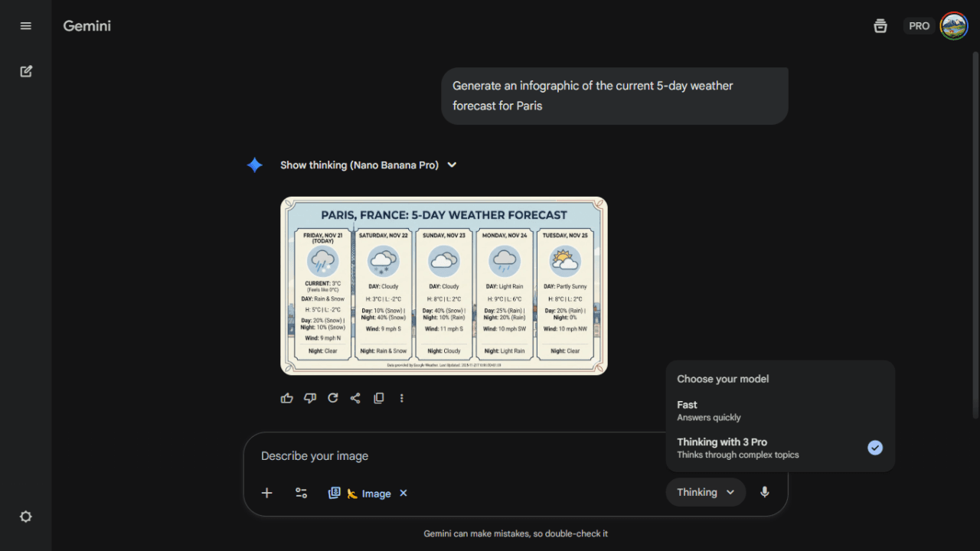Start a new chat from sidebar
Viewport: 980px width, 551px height.
tap(26, 71)
